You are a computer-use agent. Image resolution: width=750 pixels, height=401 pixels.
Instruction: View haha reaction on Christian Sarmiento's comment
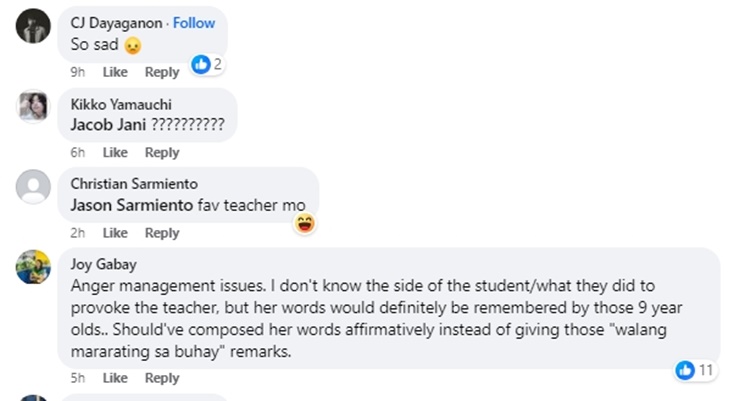(305, 223)
